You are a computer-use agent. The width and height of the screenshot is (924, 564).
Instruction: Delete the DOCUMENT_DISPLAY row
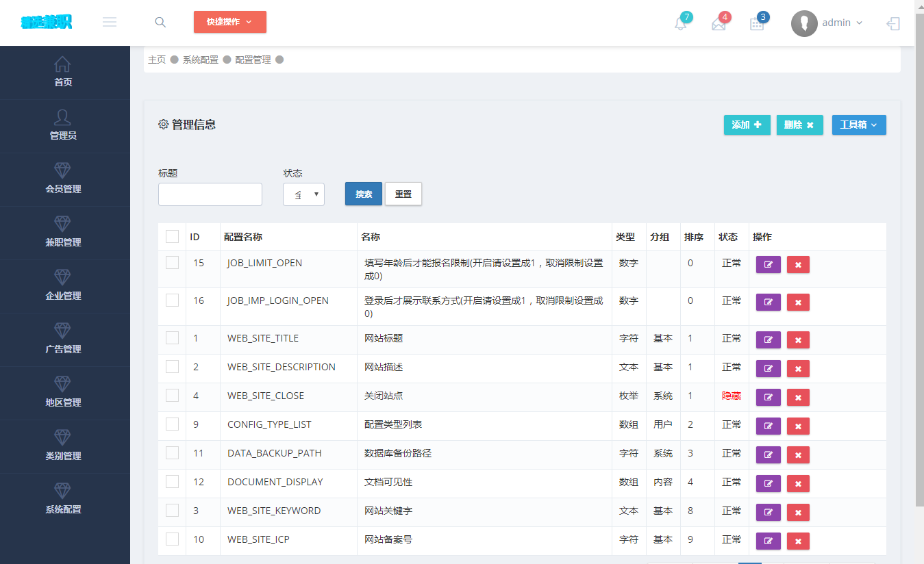coord(798,483)
